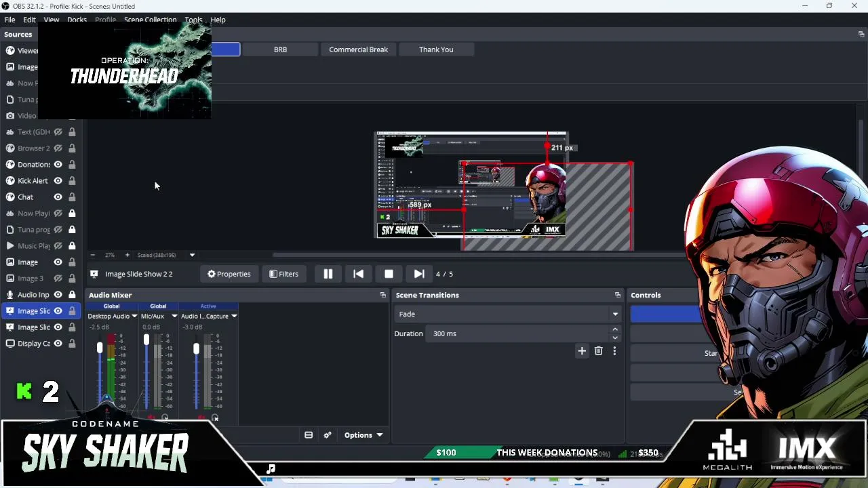
Task: Open the transition properties three-dot menu
Action: (x=614, y=351)
